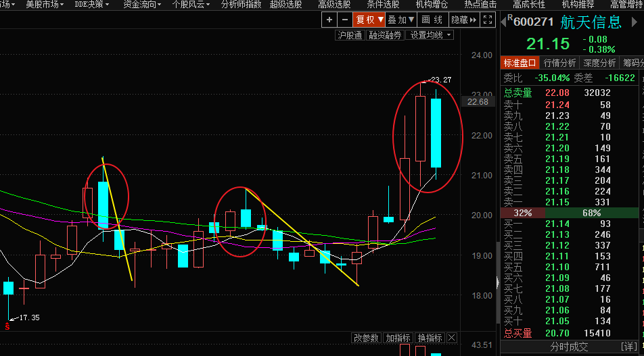644x356 pixels.
Task: Open 热点追击 menu item
Action: pyautogui.click(x=480, y=5)
